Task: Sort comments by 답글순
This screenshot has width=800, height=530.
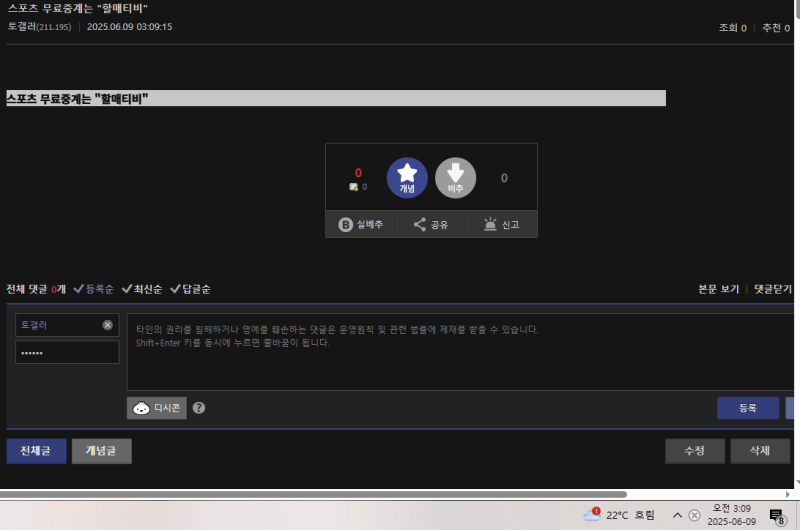Action: (x=190, y=289)
